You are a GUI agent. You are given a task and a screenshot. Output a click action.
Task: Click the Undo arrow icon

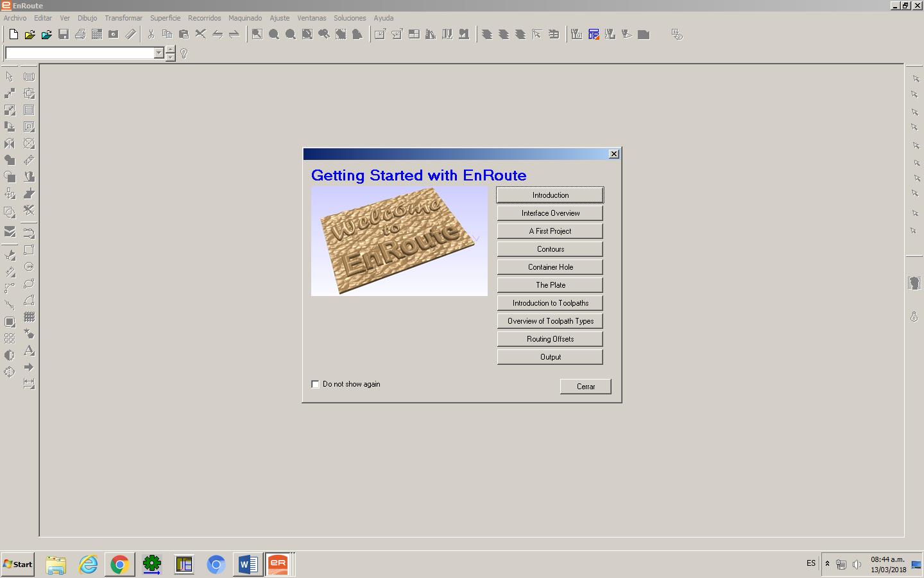(x=218, y=35)
